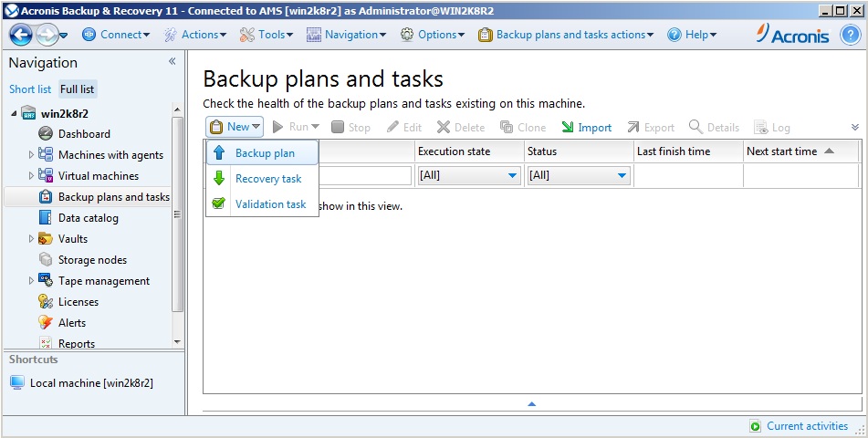The width and height of the screenshot is (868, 438).
Task: Click the blue help question mark icon
Action: point(851,35)
